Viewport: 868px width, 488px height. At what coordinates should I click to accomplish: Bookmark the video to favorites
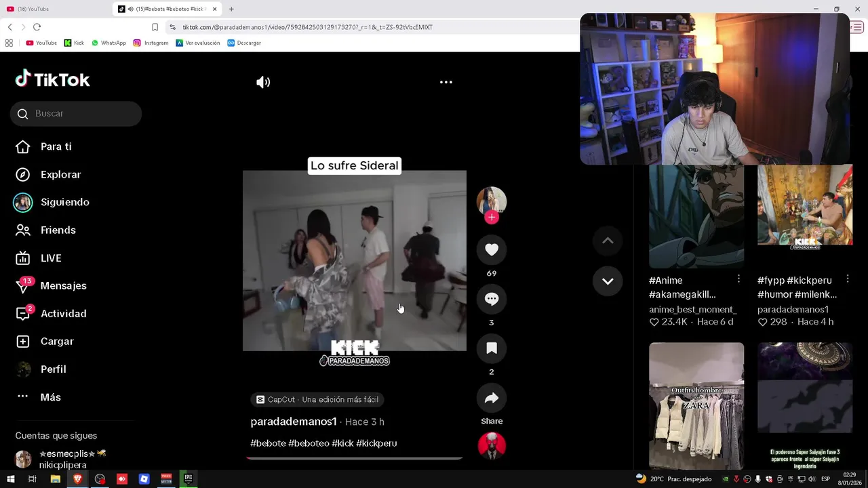point(492,348)
